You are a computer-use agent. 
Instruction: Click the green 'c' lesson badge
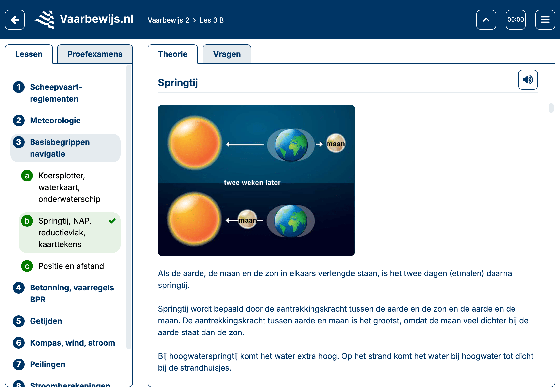27,266
